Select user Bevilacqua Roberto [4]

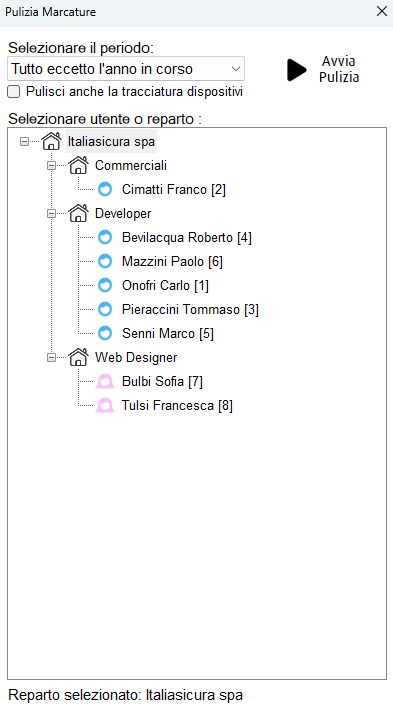(x=187, y=238)
